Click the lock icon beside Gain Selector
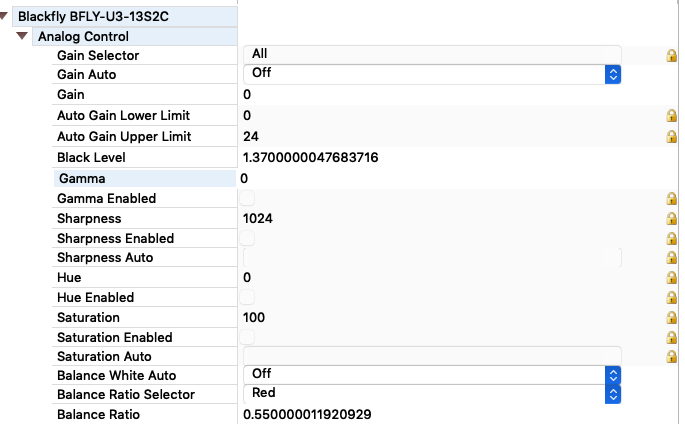Image resolution: width=685 pixels, height=424 pixels. click(x=671, y=55)
